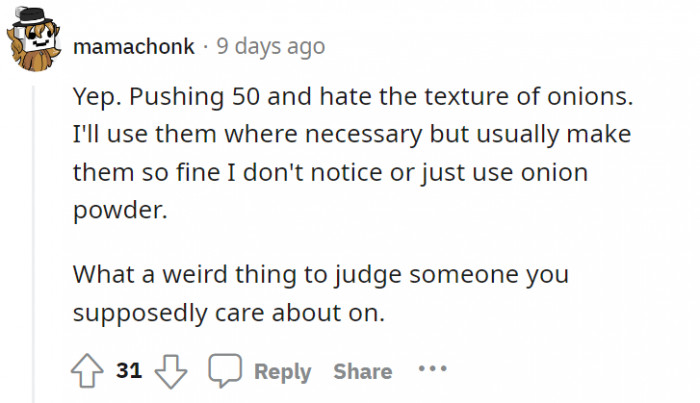Upvote mamachonk's comment
Screen dimensions: 700x403
click(x=88, y=371)
